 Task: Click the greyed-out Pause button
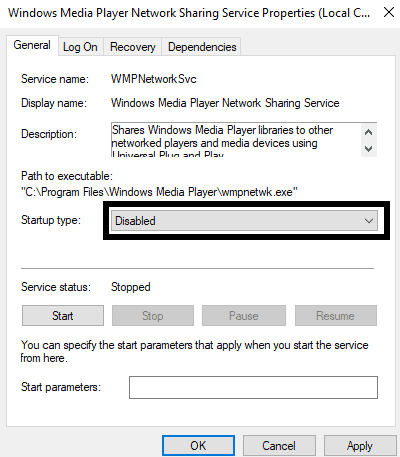[x=244, y=316]
